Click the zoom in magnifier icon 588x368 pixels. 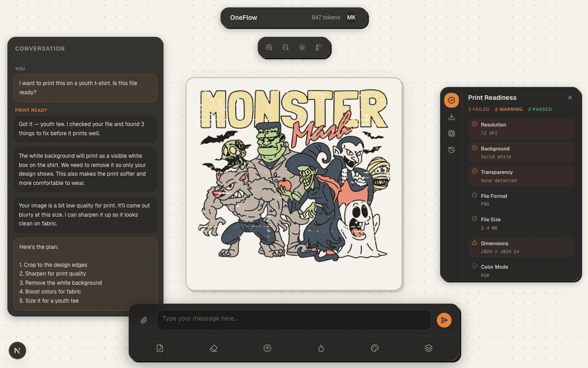pyautogui.click(x=269, y=47)
